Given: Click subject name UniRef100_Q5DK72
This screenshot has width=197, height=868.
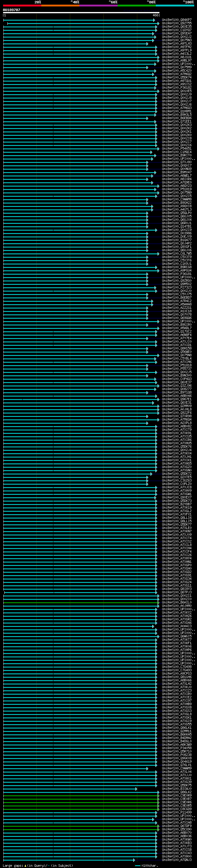Looking at the screenshot, I should click(x=177, y=474).
